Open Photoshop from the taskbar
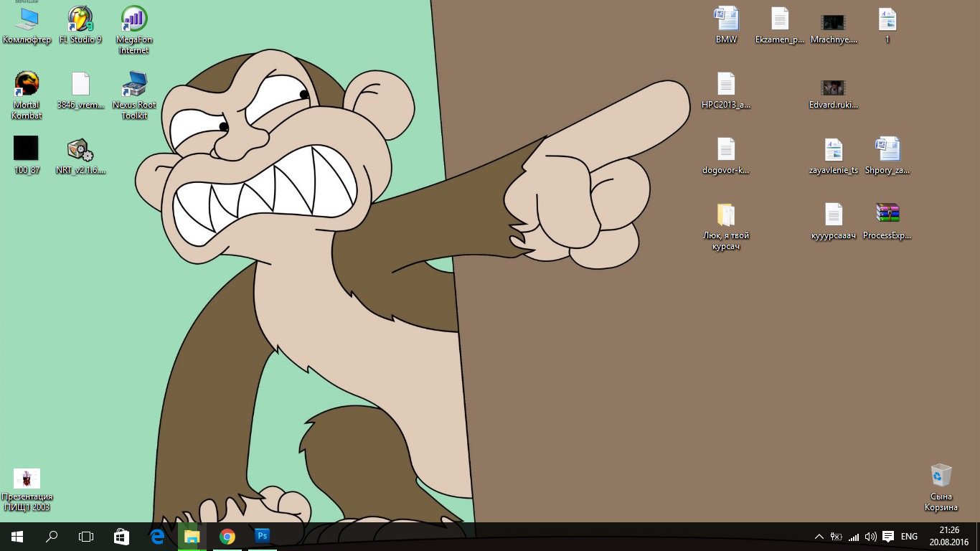The image size is (980, 551). coord(263,536)
